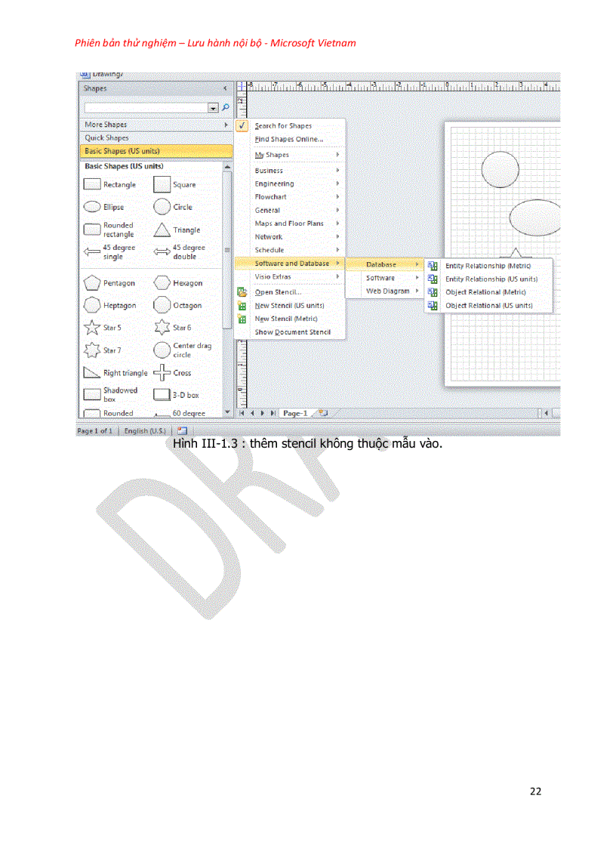Open the search box dropdown arrow
The height and width of the screenshot is (848, 616).
213,107
